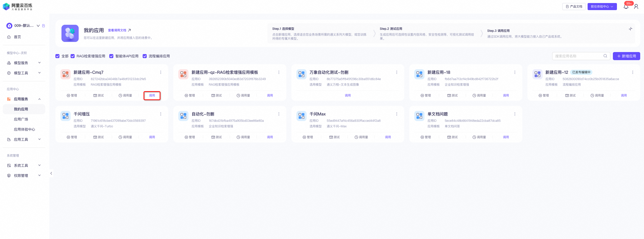Open the user profile icon

(636, 6)
